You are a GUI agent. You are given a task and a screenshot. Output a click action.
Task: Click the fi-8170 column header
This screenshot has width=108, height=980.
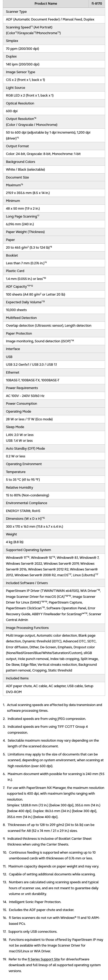point(97,3)
